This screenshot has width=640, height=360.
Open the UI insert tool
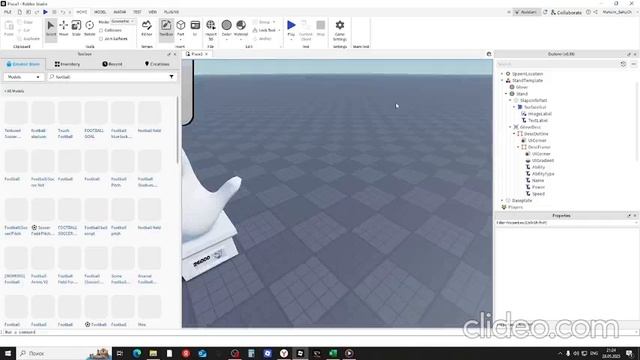tap(195, 29)
